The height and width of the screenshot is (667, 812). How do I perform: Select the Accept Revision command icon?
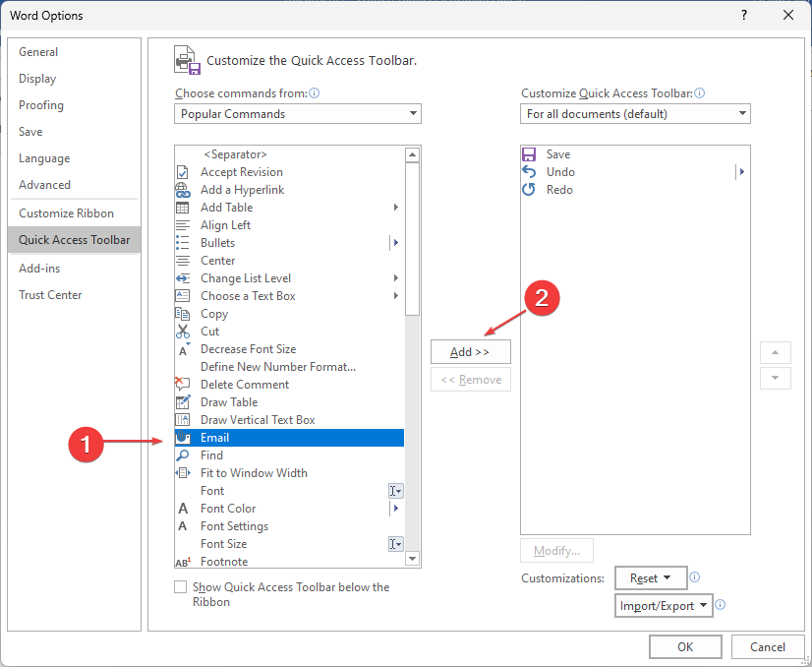click(182, 172)
